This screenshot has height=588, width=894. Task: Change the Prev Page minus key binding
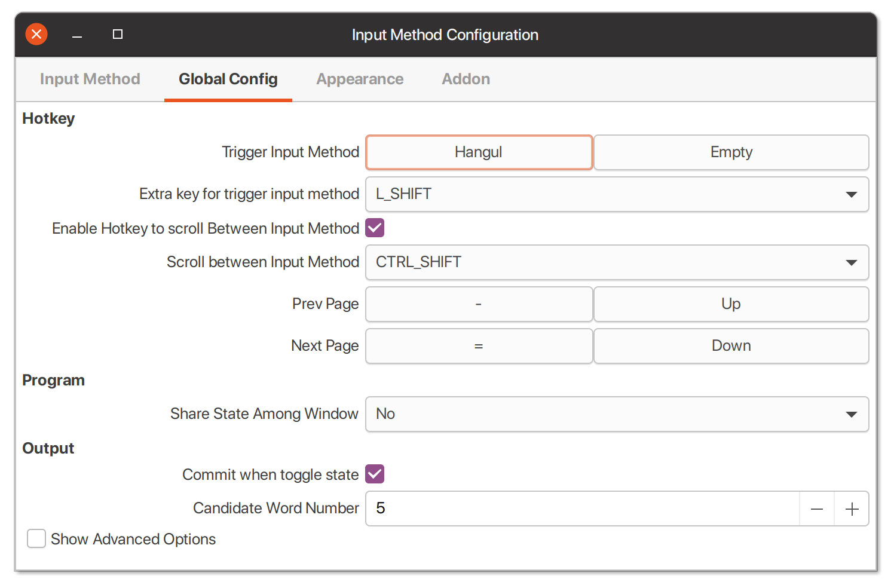pyautogui.click(x=479, y=304)
